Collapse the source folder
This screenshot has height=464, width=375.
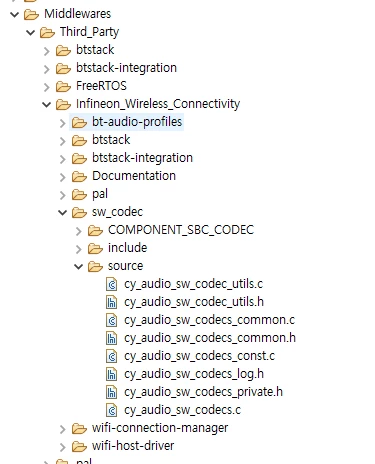coord(78,266)
